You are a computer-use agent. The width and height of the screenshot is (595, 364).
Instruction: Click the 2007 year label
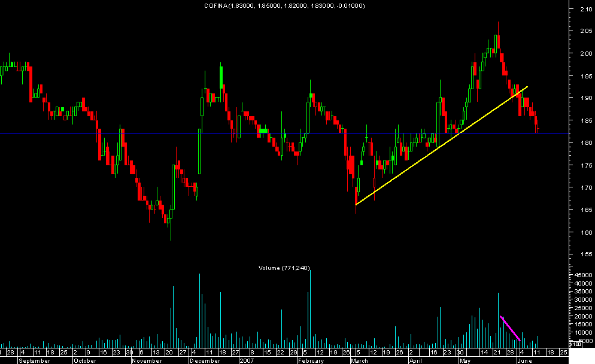click(x=247, y=360)
